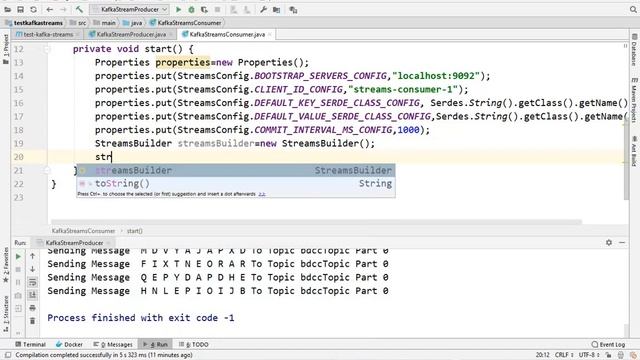Open Project Structure toolbar icon

pyautogui.click(x=276, y=9)
